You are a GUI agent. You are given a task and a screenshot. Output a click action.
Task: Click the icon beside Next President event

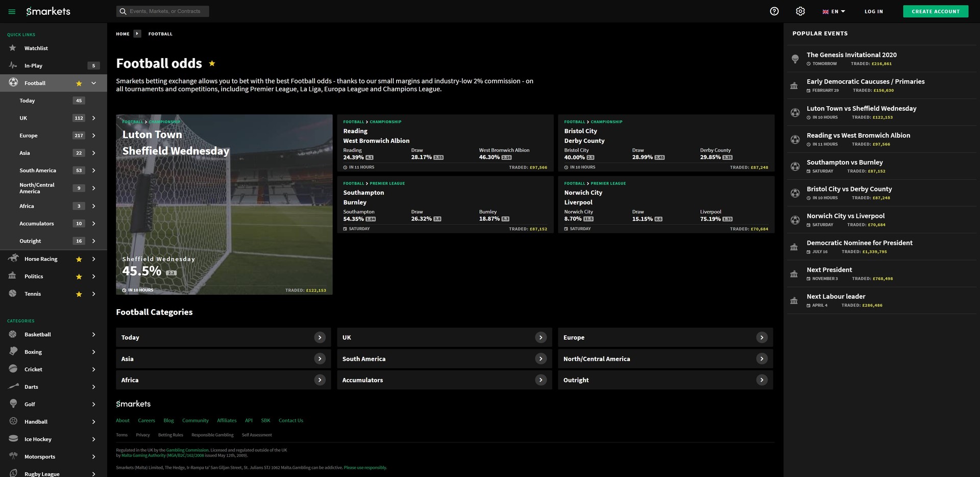point(794,274)
